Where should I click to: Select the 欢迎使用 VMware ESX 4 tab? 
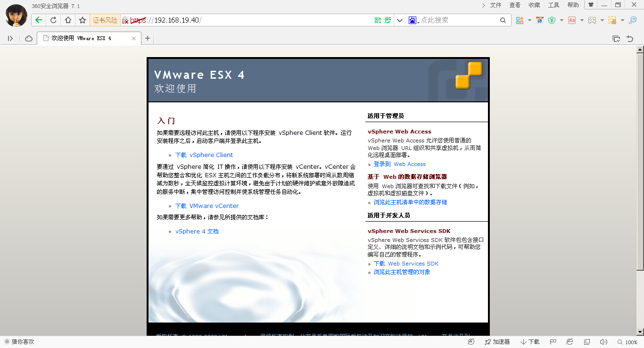[90, 38]
